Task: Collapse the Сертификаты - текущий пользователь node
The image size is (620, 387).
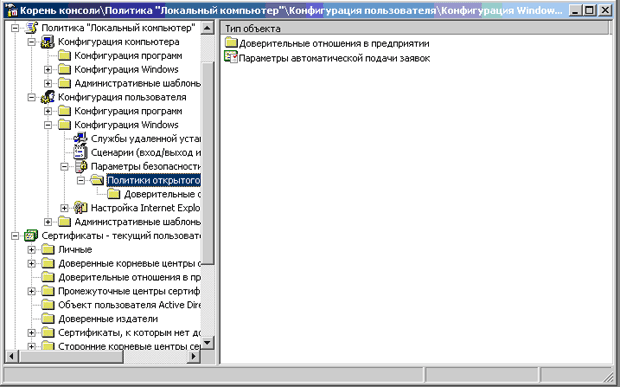Action: (x=15, y=236)
